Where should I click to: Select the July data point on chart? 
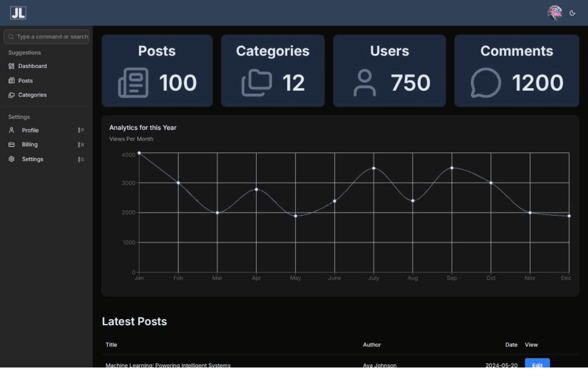coord(373,168)
